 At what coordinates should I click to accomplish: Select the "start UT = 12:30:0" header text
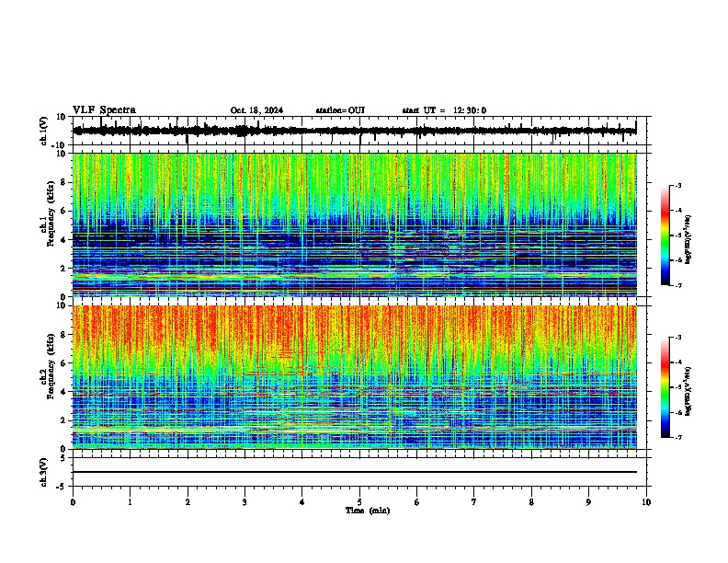444,110
